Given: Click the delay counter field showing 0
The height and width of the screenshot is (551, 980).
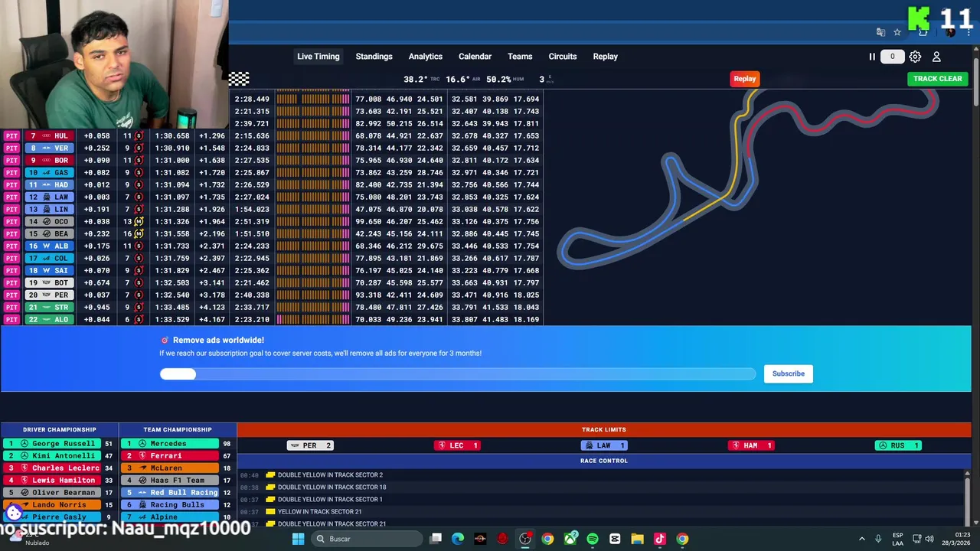Looking at the screenshot, I should pos(892,57).
